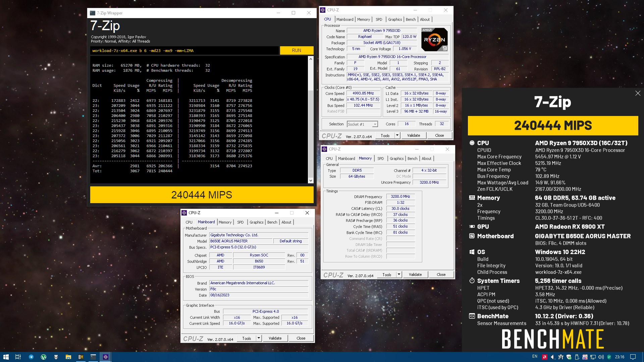Screen dimensions: 644x362
Task: Click the CPU-Z title icon in the Mainboard window
Action: [184, 213]
